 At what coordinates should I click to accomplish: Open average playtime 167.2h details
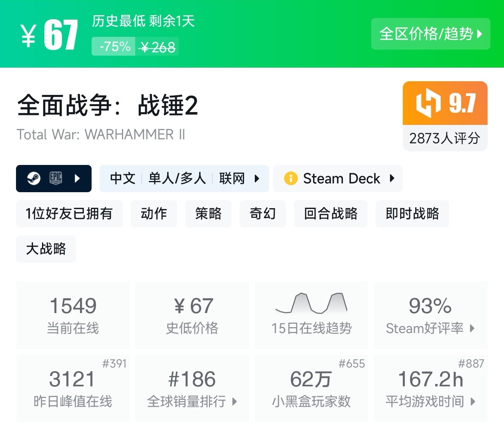(430, 388)
